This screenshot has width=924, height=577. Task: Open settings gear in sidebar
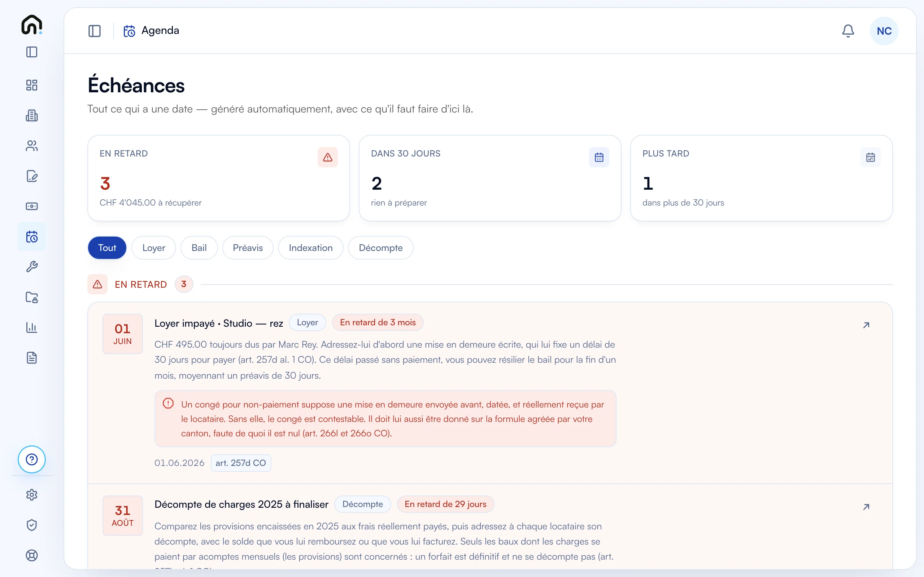[x=32, y=495]
